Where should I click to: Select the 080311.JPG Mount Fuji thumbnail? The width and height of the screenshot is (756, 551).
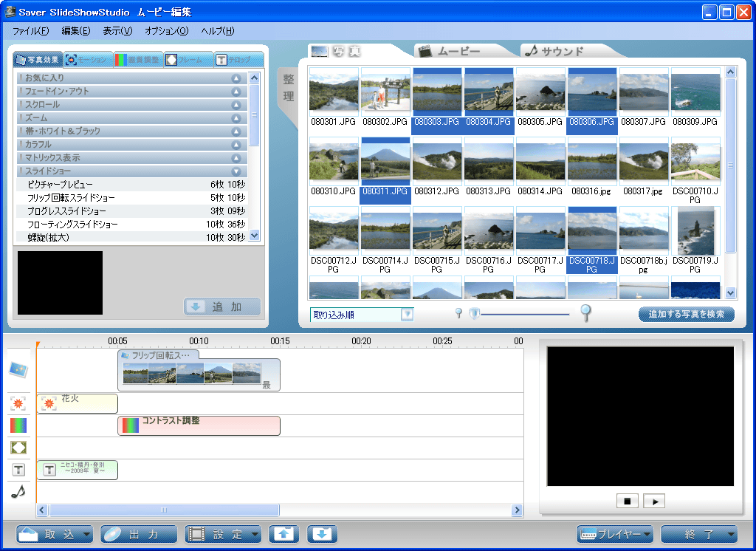coord(385,166)
